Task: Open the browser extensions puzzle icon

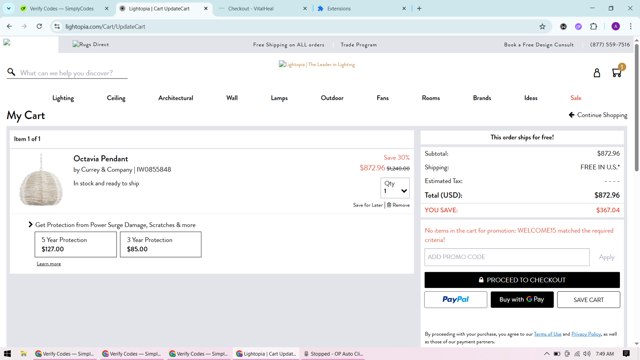Action: 593,27
